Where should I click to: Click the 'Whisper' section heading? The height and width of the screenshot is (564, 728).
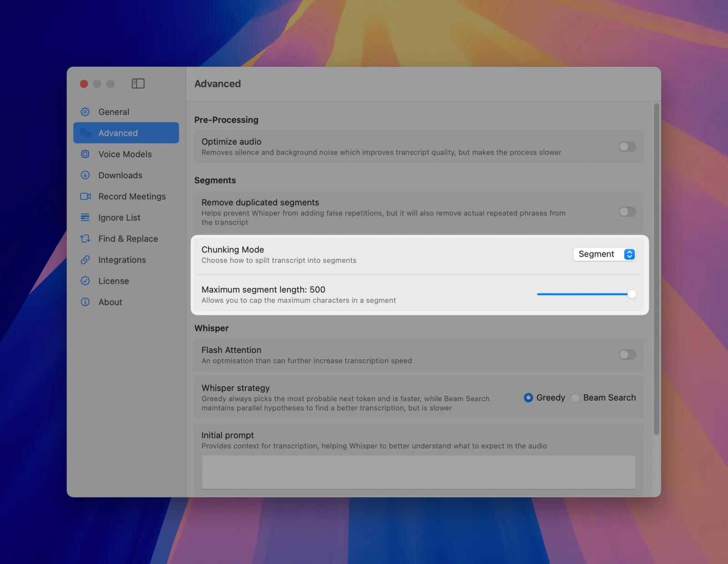(212, 328)
